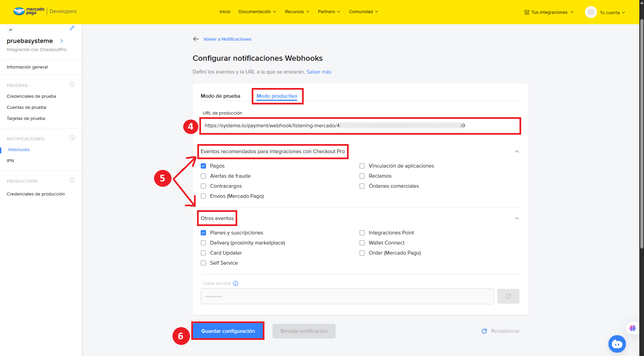The height and width of the screenshot is (356, 644).
Task: Enable the Órdenes comerciales checkbox
Action: point(362,186)
